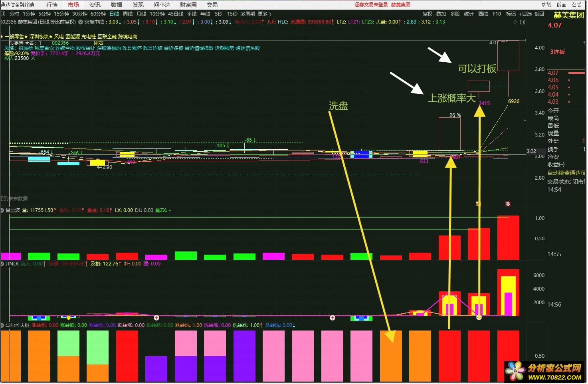Select the 60分钟 period
Screen dimensions: 588x384
pos(98,14)
